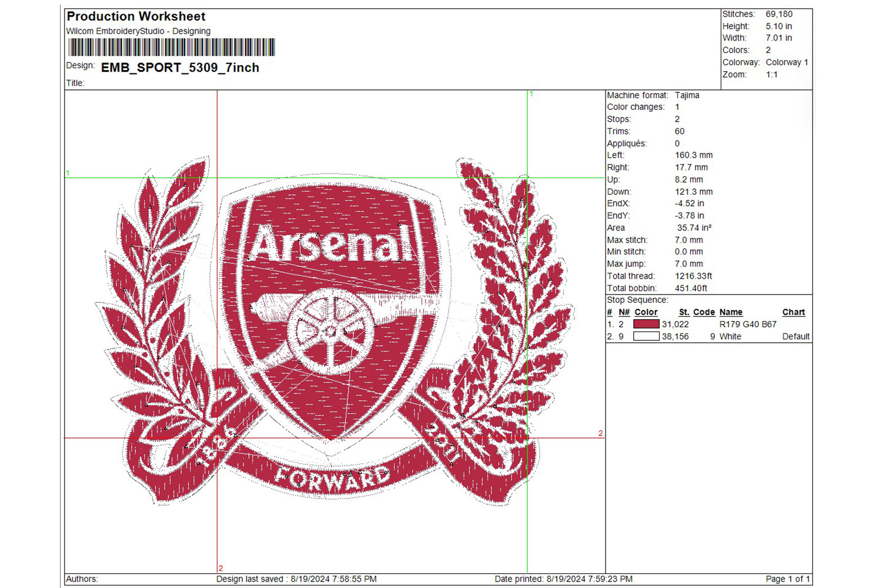Click the White thread name in stop 2
The width and height of the screenshot is (883, 588).
click(x=730, y=336)
